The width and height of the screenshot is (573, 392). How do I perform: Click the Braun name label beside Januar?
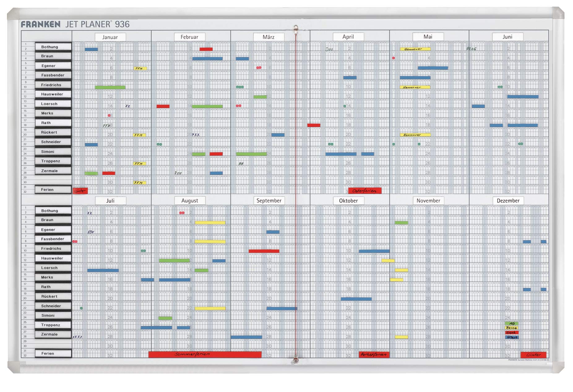point(53,56)
